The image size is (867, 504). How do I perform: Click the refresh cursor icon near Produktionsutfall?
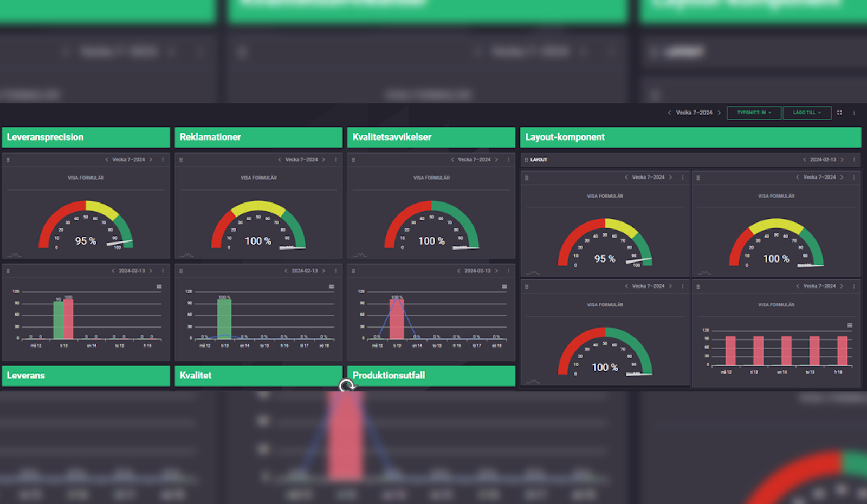point(347,385)
